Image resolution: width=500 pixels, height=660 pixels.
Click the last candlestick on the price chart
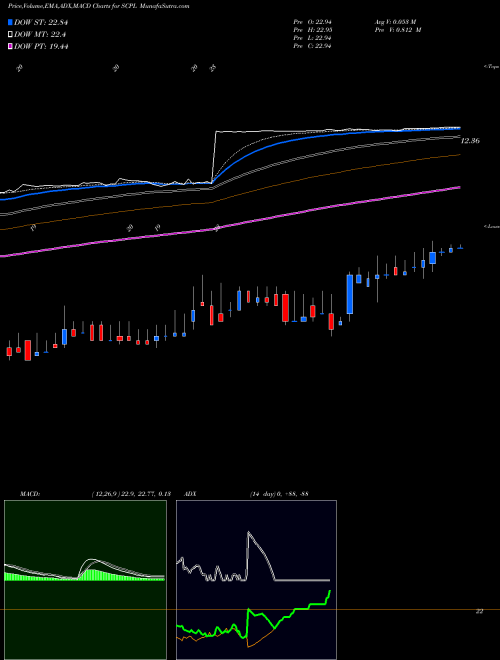click(x=460, y=247)
